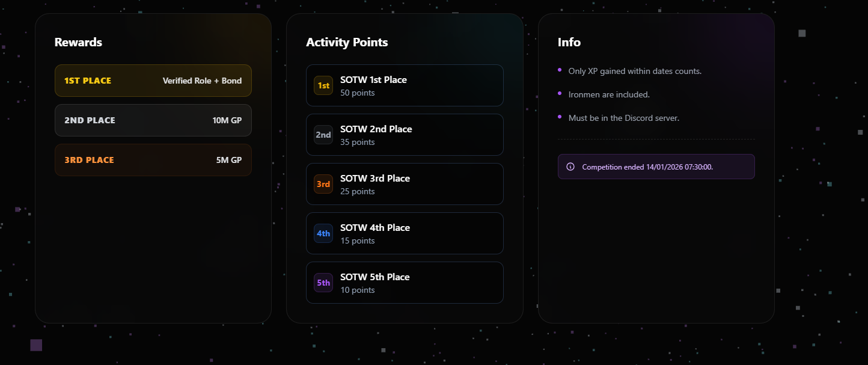Select the SOTW 5th Place 10 points row
The width and height of the screenshot is (868, 365).
[405, 283]
